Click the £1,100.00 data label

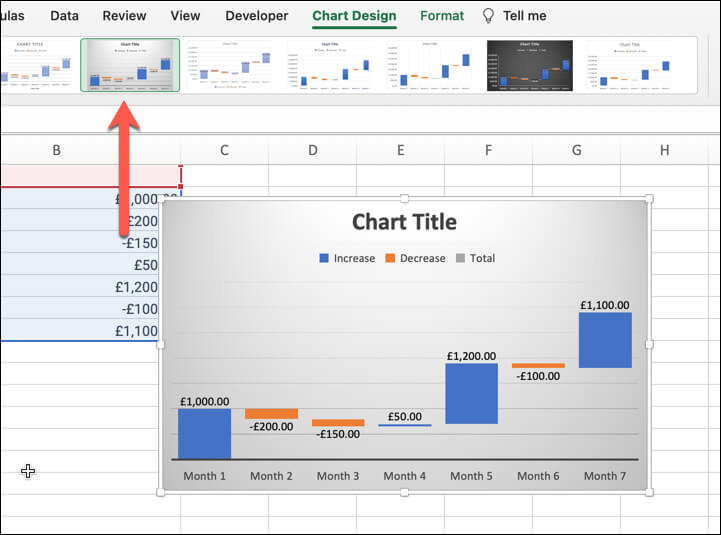[x=605, y=305]
